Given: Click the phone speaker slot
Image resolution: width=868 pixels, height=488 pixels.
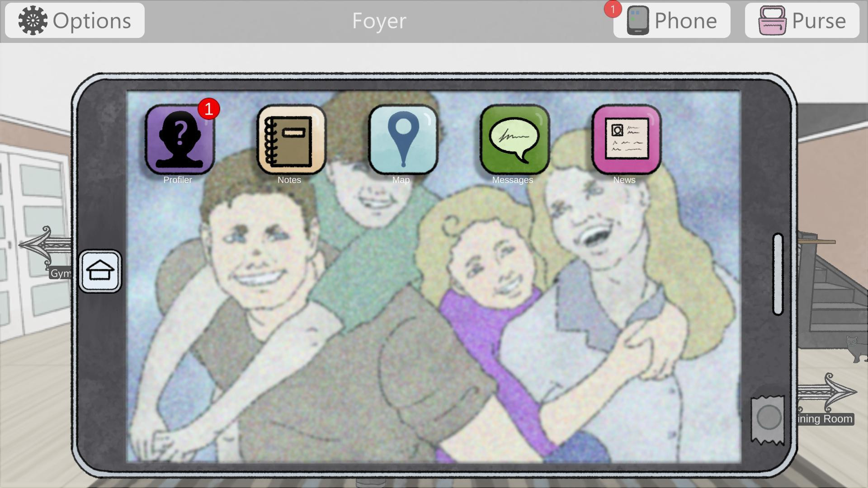Looking at the screenshot, I should coord(778,274).
